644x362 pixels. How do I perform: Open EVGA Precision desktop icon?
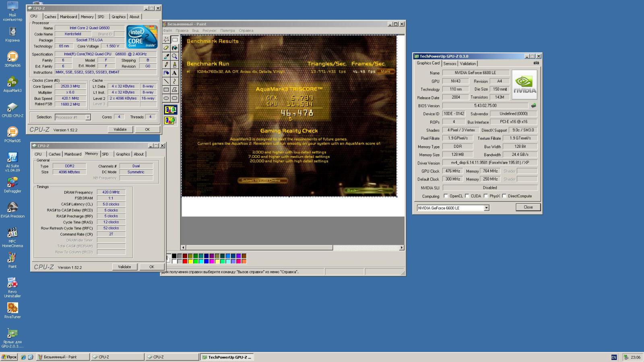[12, 210]
